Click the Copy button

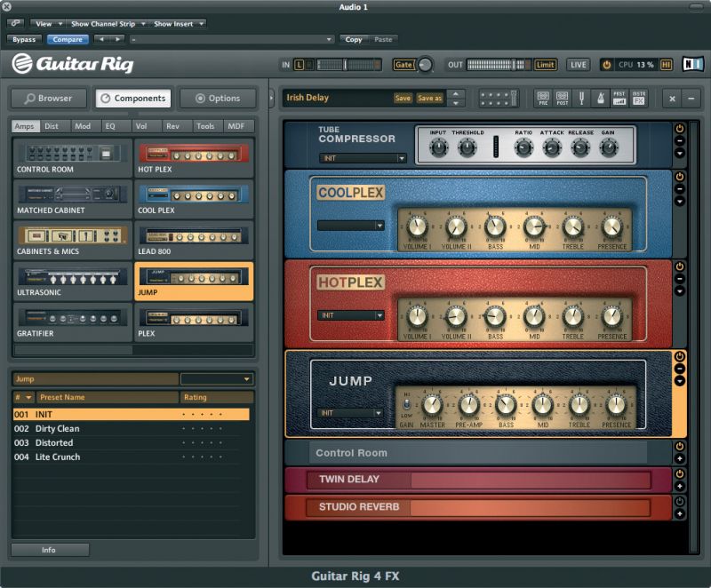click(354, 39)
